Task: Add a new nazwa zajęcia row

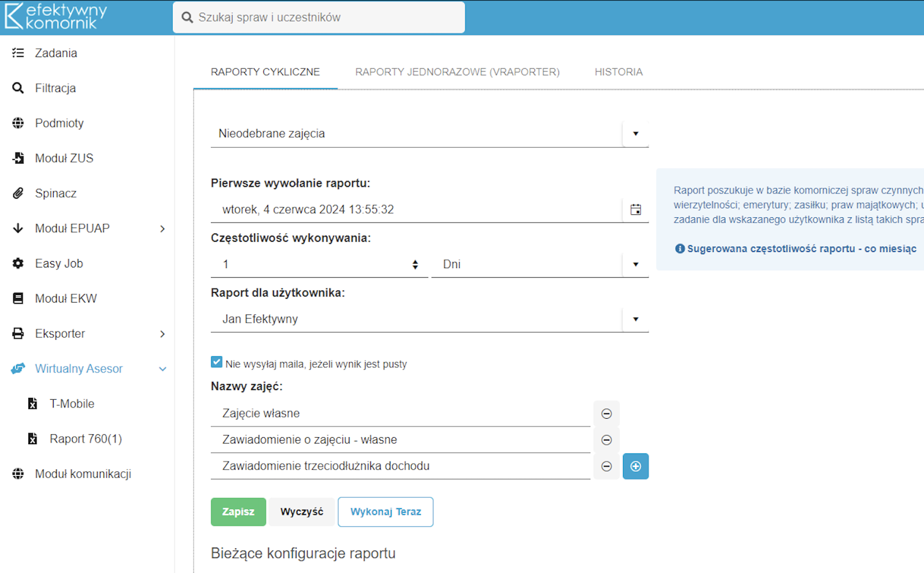Action: coord(635,466)
